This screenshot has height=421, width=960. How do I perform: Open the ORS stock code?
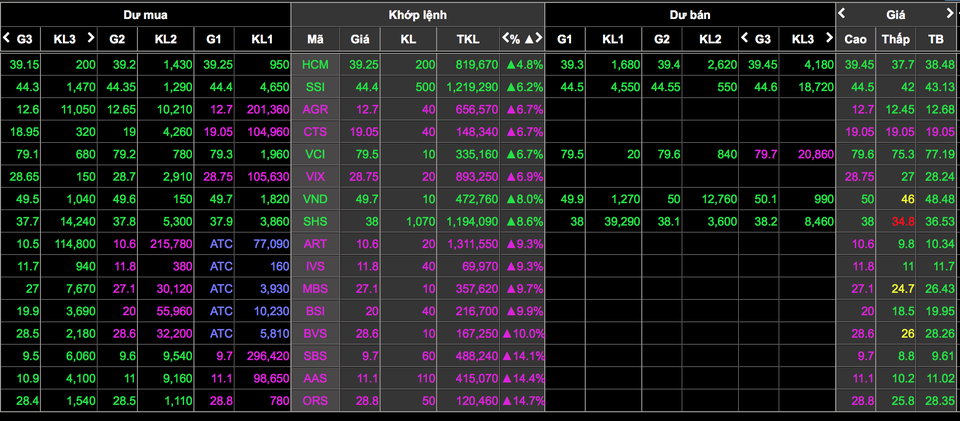pyautogui.click(x=315, y=401)
